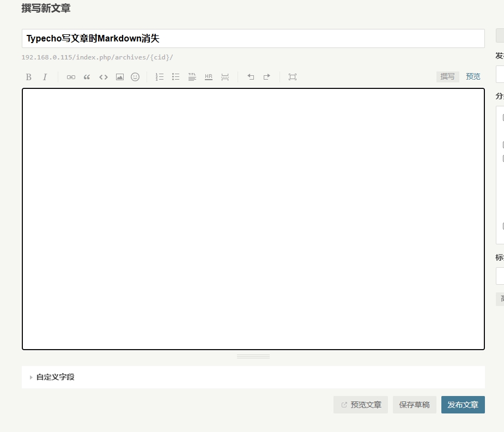Insert a numbered list
Viewport: 504px width, 432px height.
click(160, 76)
